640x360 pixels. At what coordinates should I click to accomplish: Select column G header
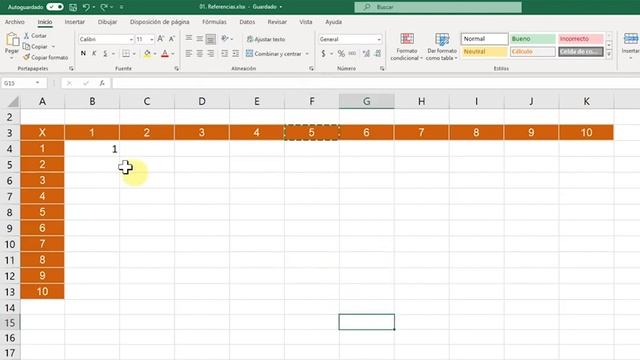pos(367,101)
